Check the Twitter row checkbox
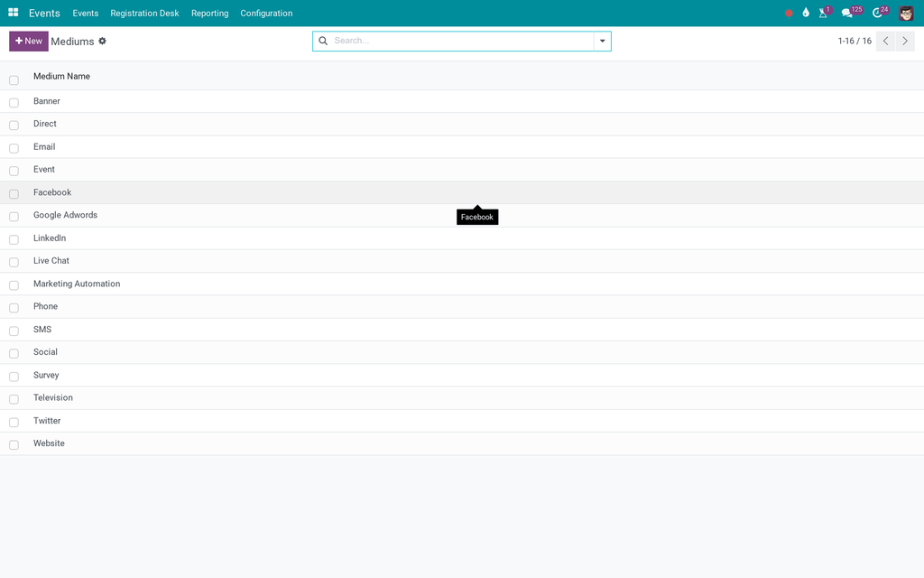The width and height of the screenshot is (924, 578). (14, 423)
